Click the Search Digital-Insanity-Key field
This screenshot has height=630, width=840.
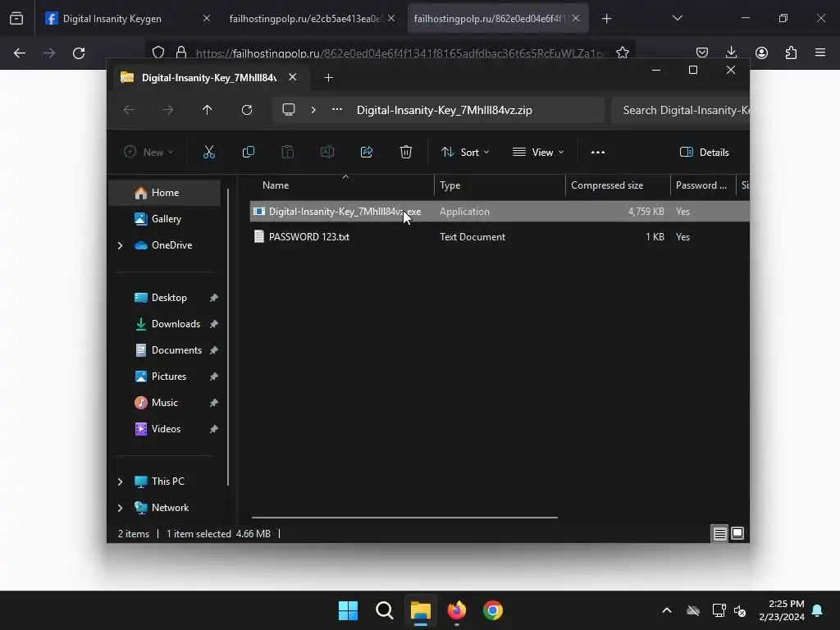point(680,110)
